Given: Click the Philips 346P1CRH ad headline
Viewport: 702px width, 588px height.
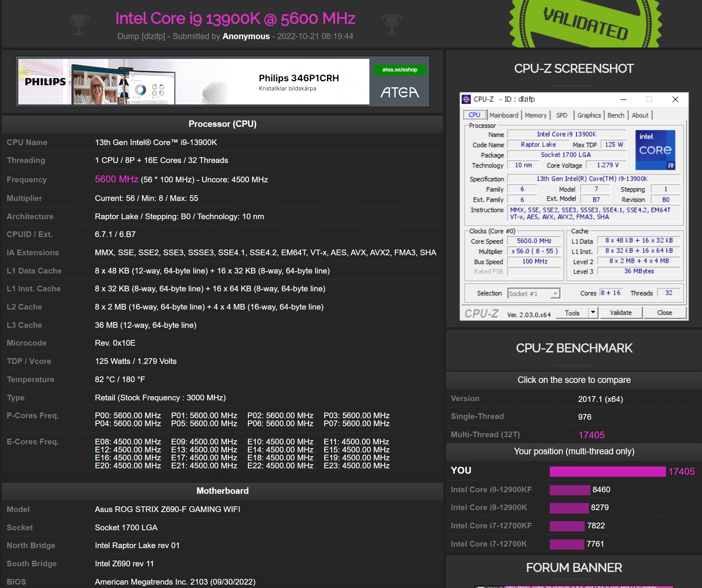Looking at the screenshot, I should (299, 78).
